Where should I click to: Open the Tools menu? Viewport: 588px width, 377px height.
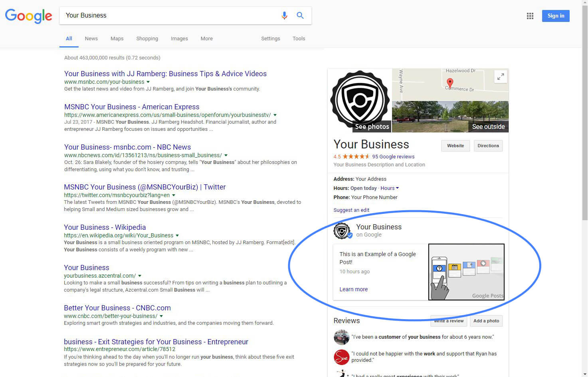(x=299, y=38)
